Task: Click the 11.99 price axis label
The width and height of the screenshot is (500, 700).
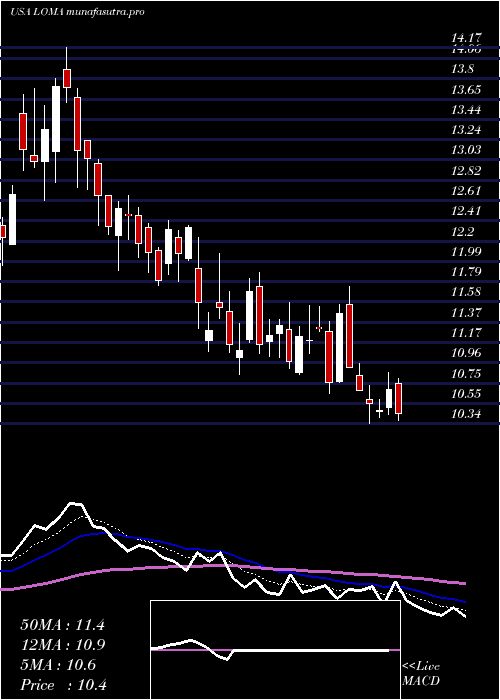Action: click(465, 251)
